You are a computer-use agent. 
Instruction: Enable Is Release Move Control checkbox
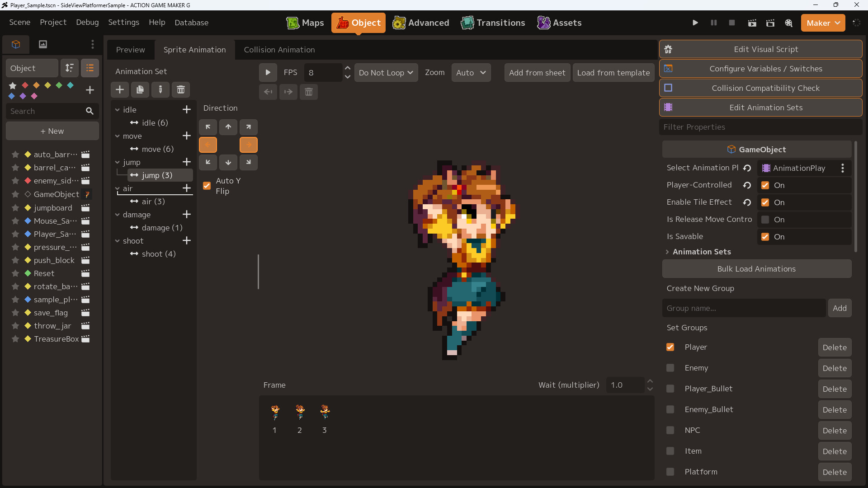(x=765, y=220)
